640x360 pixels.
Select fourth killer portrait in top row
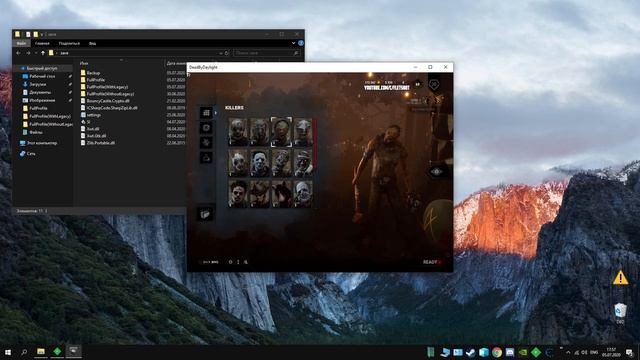tap(303, 132)
